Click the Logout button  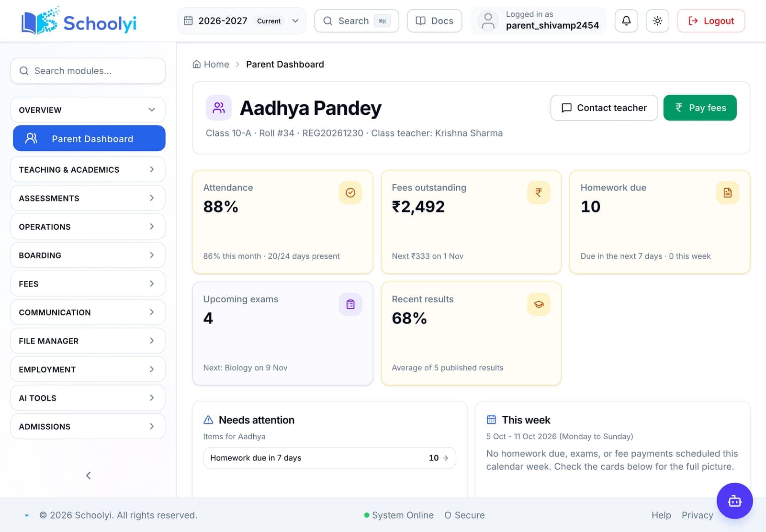point(711,21)
